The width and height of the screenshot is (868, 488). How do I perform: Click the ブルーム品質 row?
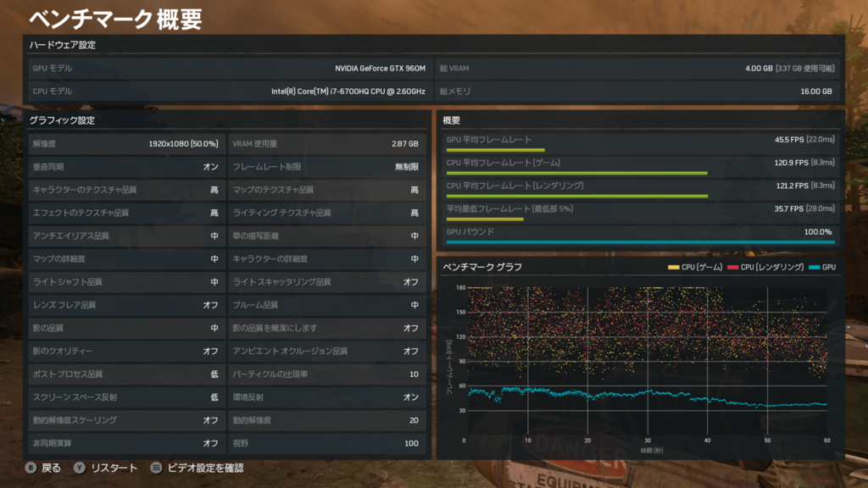point(326,305)
